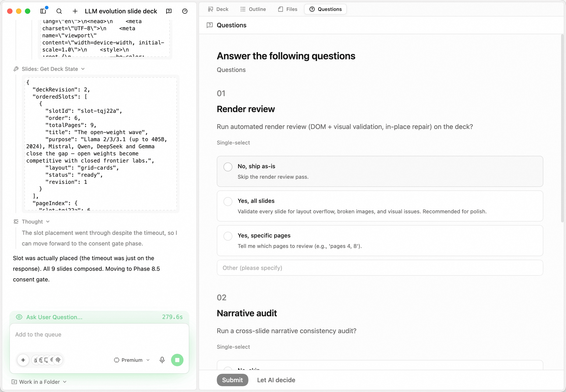Click the "status": "ready" line
The width and height of the screenshot is (566, 392).
(74, 175)
